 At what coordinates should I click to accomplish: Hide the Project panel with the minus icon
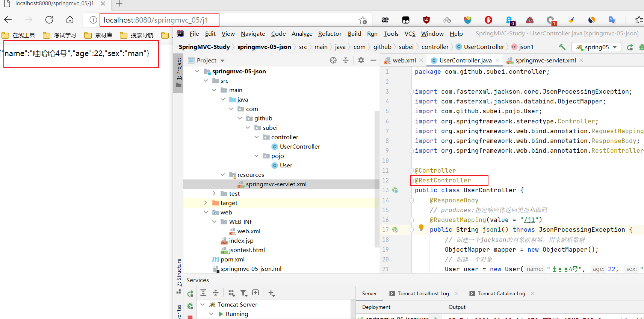(373, 60)
